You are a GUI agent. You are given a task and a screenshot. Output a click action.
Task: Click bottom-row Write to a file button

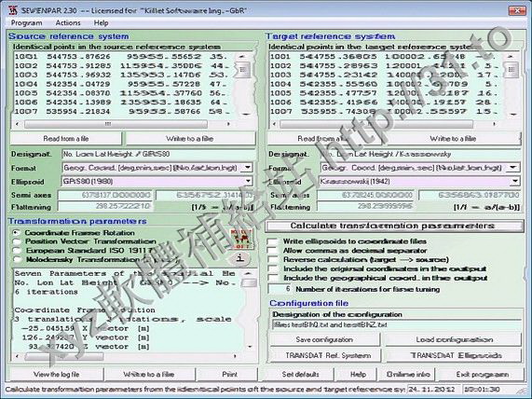pos(149,374)
